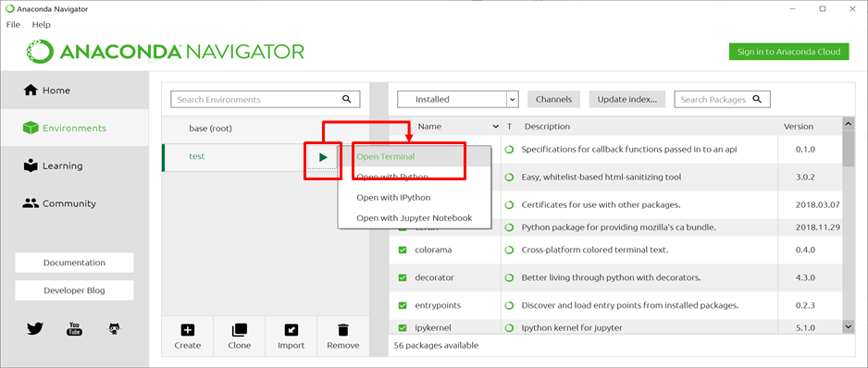This screenshot has height=368, width=868.
Task: Click the Search Environments magnifier icon
Action: pyautogui.click(x=347, y=100)
